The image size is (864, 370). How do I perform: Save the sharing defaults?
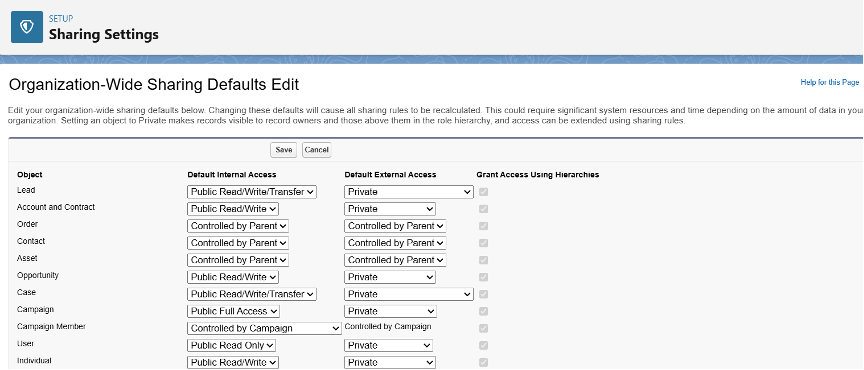tap(284, 150)
